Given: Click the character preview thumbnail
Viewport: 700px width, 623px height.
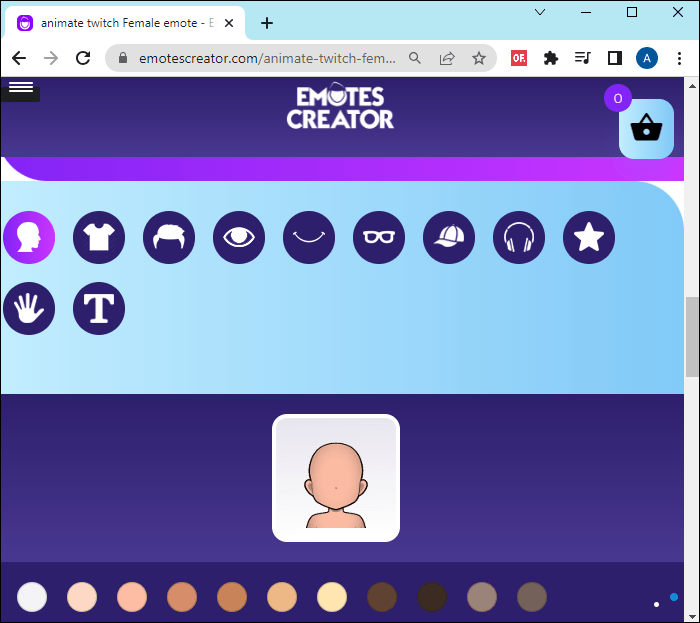Looking at the screenshot, I should point(336,478).
